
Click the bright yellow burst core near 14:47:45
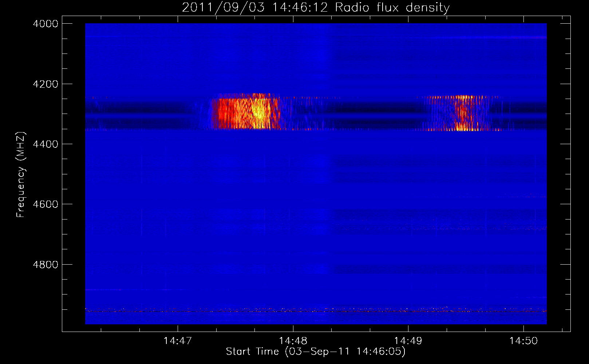pos(259,111)
